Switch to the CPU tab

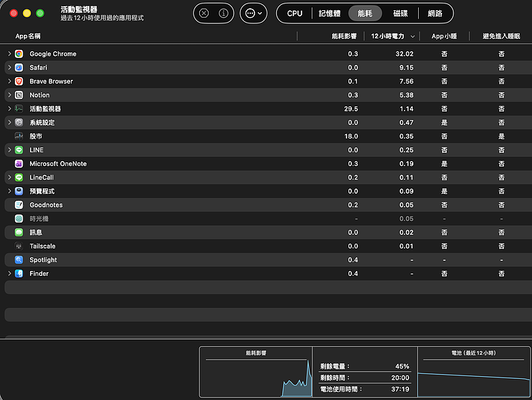[295, 13]
